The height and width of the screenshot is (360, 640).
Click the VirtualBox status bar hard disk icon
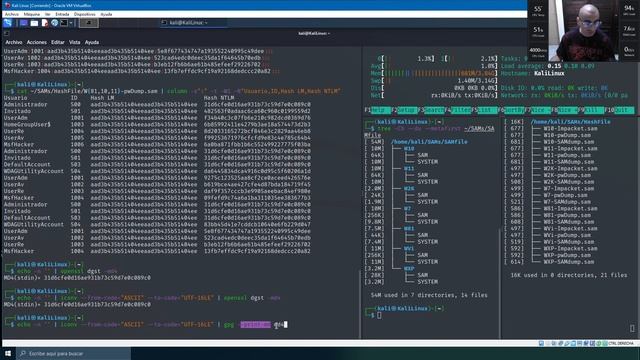[x=541, y=343]
